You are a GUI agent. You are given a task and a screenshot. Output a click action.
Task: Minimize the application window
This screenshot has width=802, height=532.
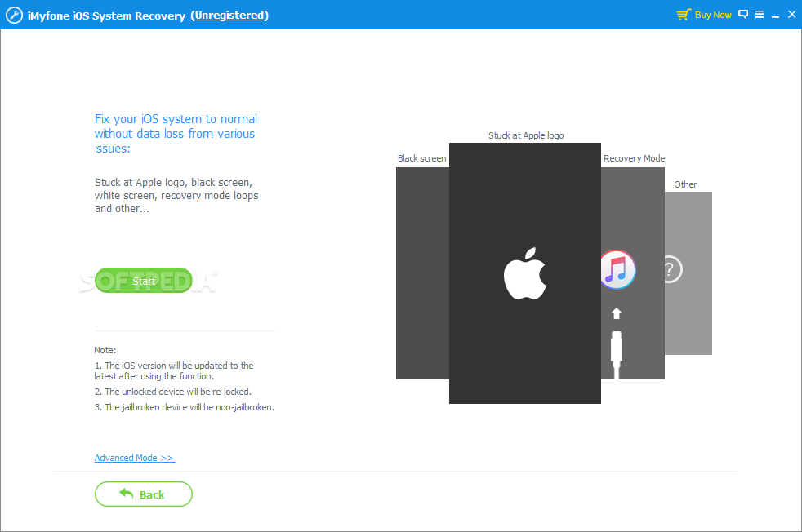(775, 16)
